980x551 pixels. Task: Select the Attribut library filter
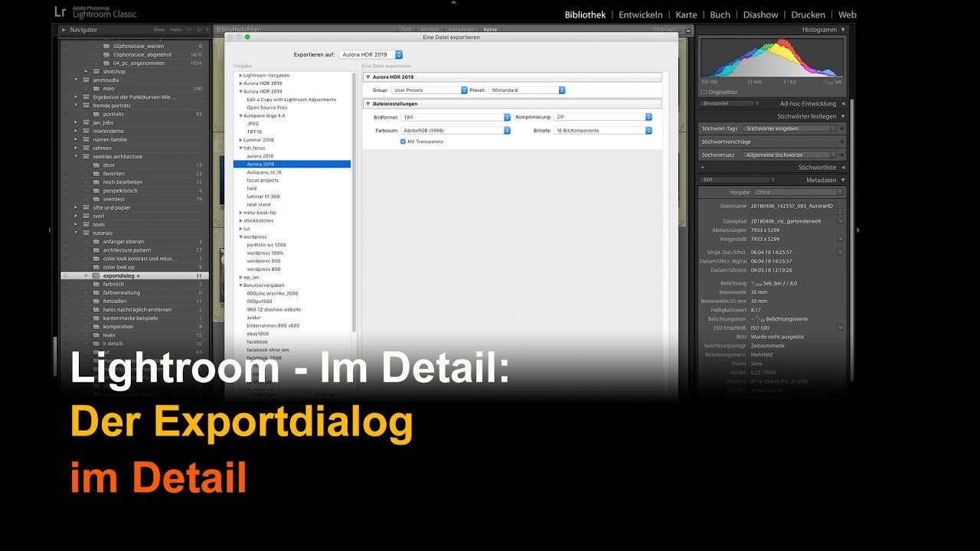tap(430, 30)
